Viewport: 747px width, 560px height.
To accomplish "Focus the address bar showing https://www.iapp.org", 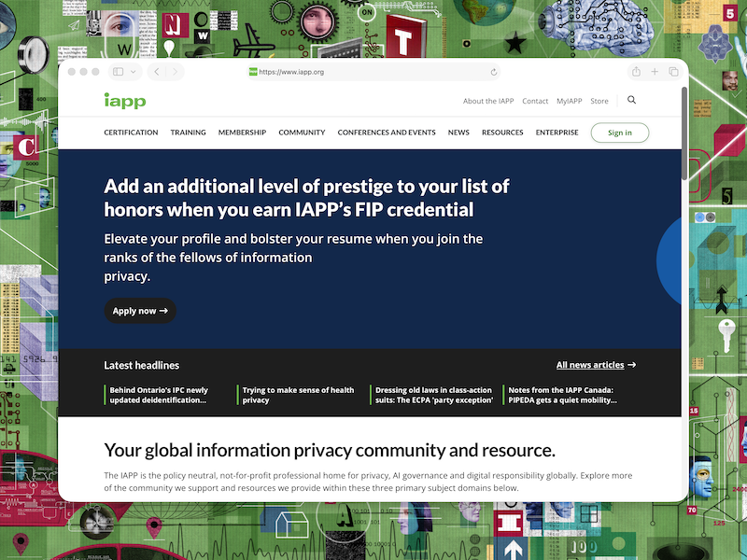I will pyautogui.click(x=374, y=72).
